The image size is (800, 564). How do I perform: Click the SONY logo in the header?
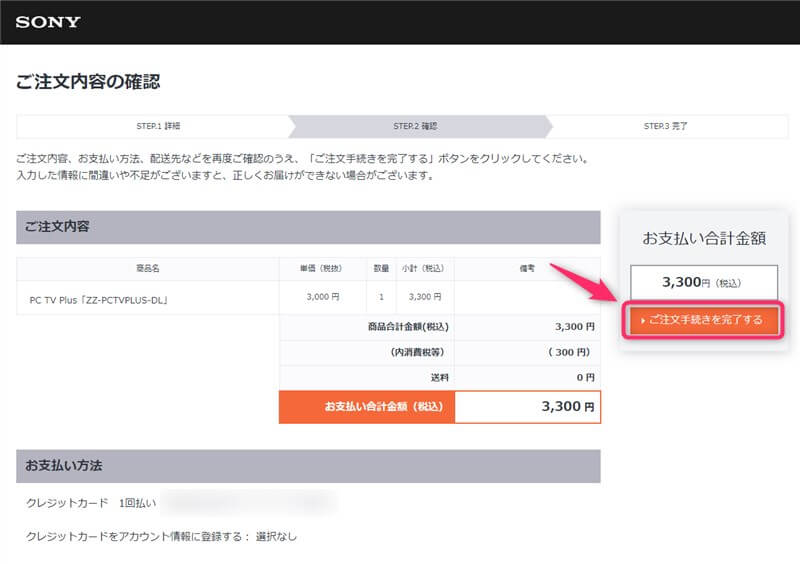pos(48,22)
